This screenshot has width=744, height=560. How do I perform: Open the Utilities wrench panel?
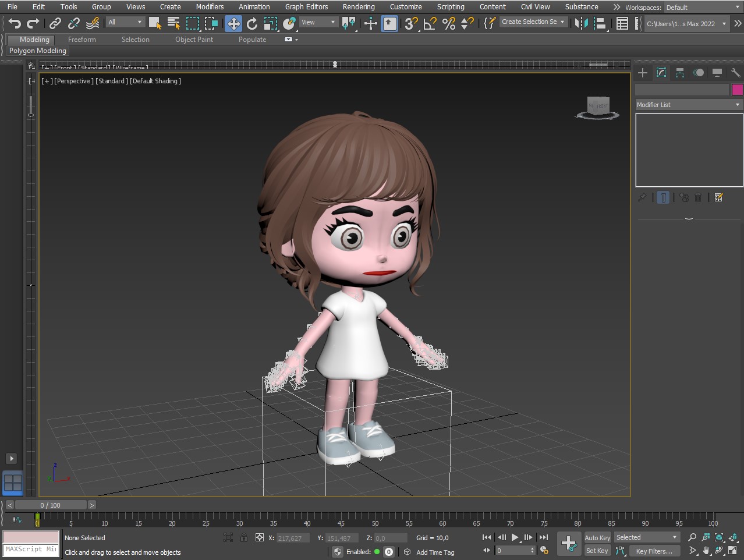[735, 73]
